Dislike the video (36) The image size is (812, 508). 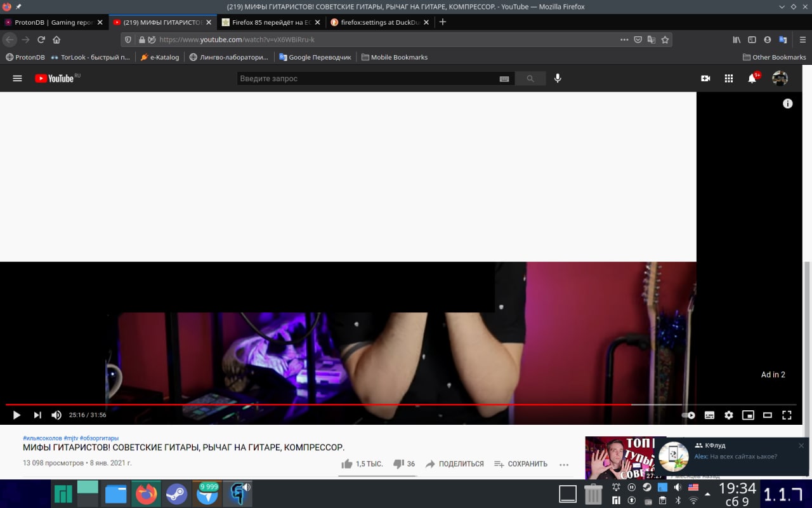(x=404, y=464)
